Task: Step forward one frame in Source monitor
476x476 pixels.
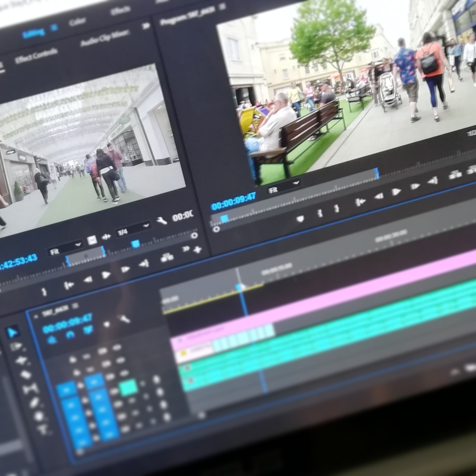Action: [126, 270]
